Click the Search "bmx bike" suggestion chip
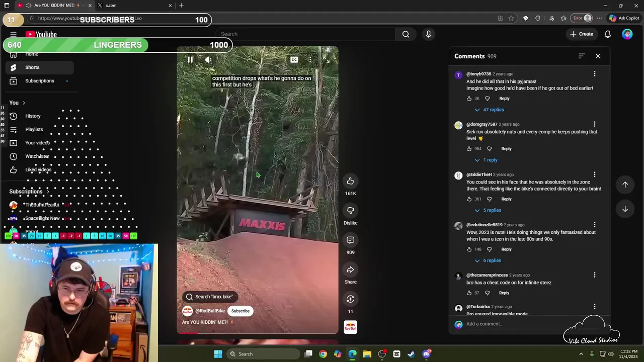The height and width of the screenshot is (362, 644). 209,297
